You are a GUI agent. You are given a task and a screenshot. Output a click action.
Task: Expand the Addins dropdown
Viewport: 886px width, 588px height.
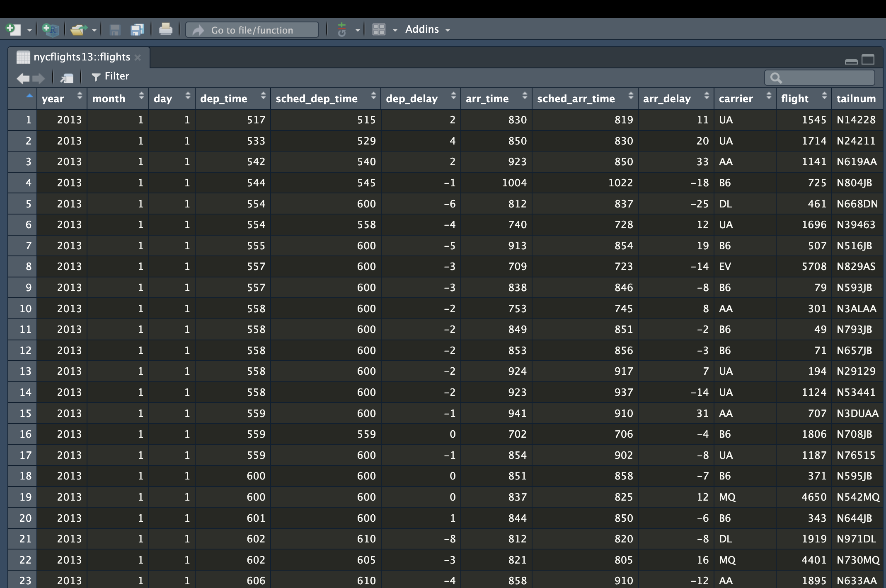point(427,29)
